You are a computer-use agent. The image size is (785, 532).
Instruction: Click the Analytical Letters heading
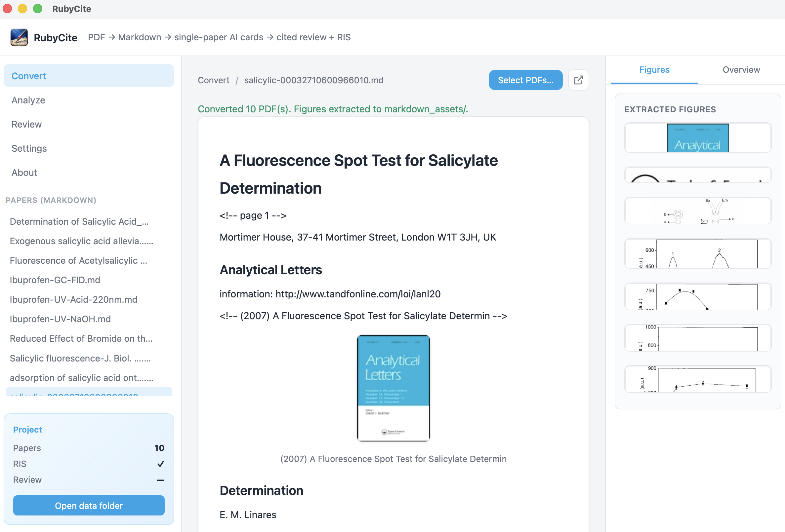click(270, 270)
